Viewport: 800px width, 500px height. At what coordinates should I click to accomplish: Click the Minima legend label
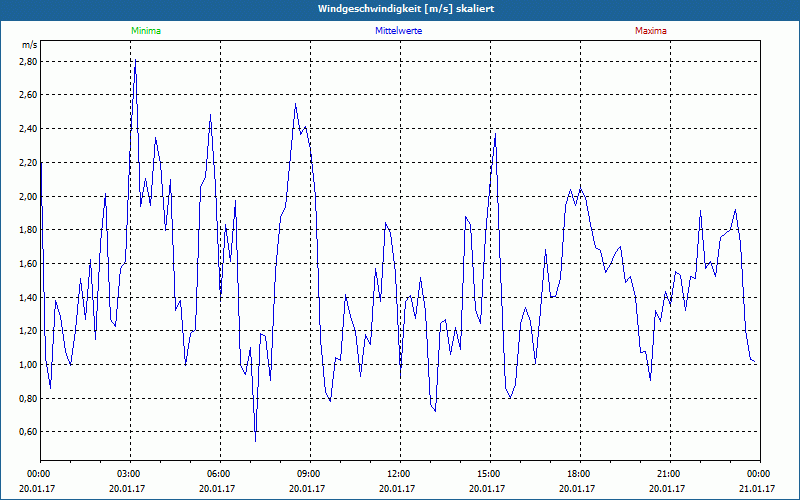[x=146, y=31]
